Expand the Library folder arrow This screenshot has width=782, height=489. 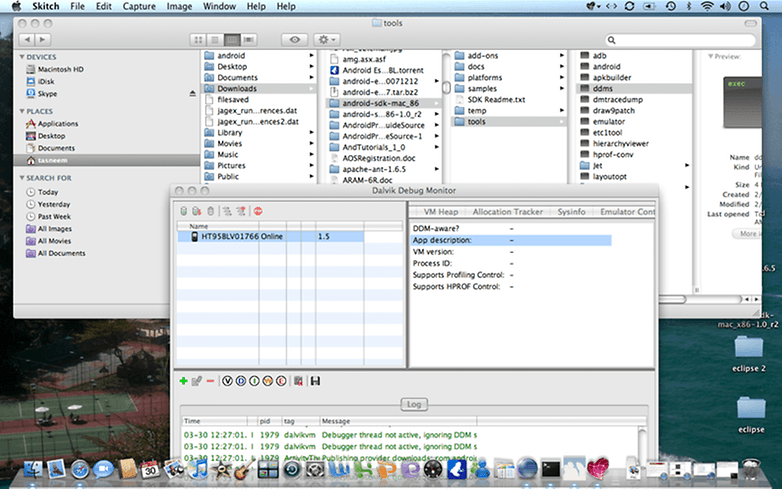tap(312, 133)
